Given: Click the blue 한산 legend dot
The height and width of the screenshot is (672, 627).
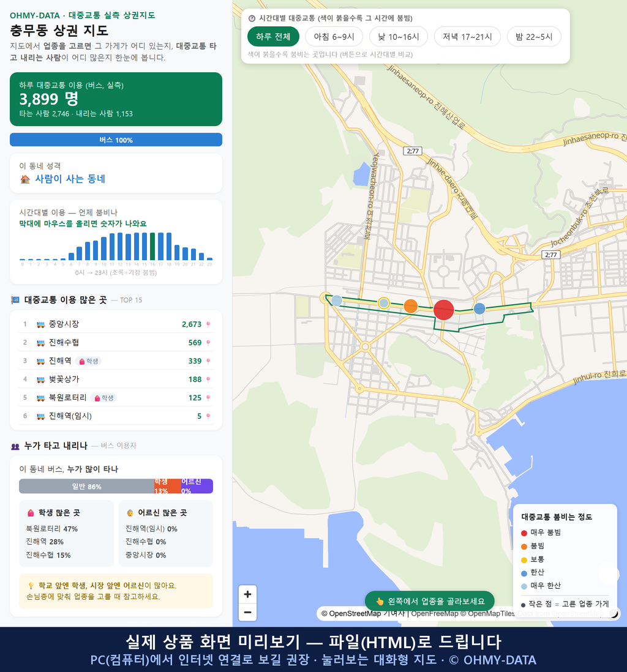Looking at the screenshot, I should 524,573.
